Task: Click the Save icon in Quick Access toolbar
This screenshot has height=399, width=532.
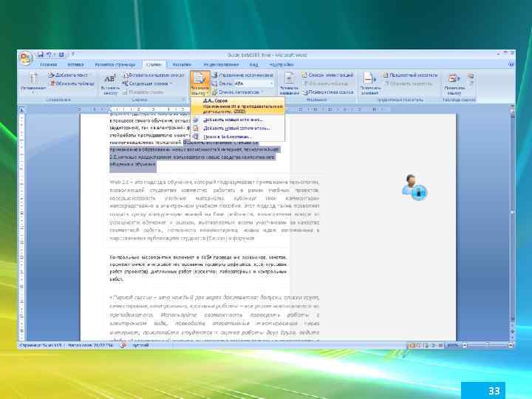Action: pos(41,54)
